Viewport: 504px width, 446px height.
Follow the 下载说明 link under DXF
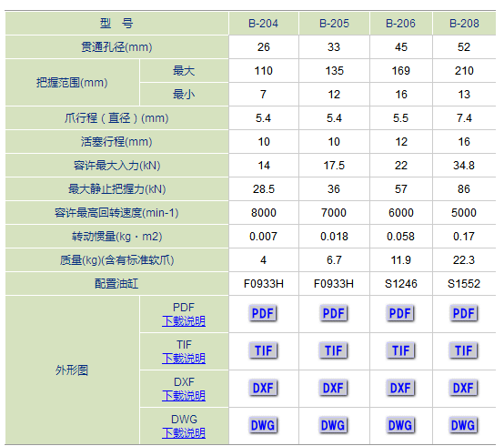pos(184,396)
